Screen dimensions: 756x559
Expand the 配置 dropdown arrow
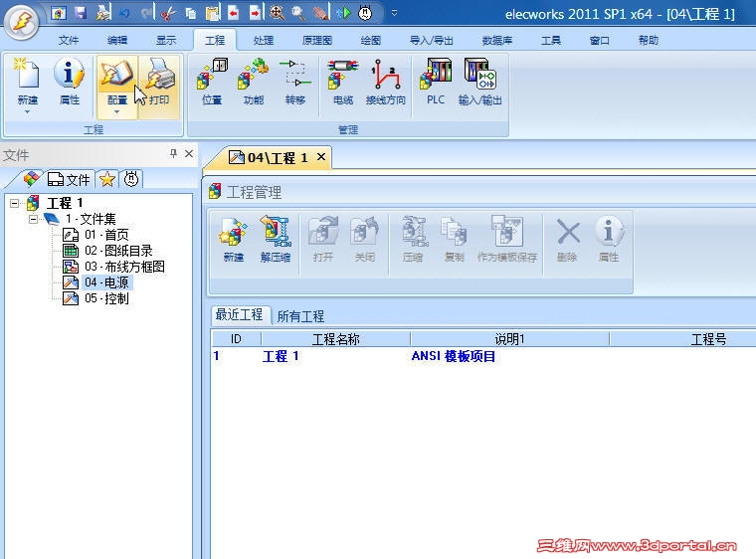(x=117, y=111)
